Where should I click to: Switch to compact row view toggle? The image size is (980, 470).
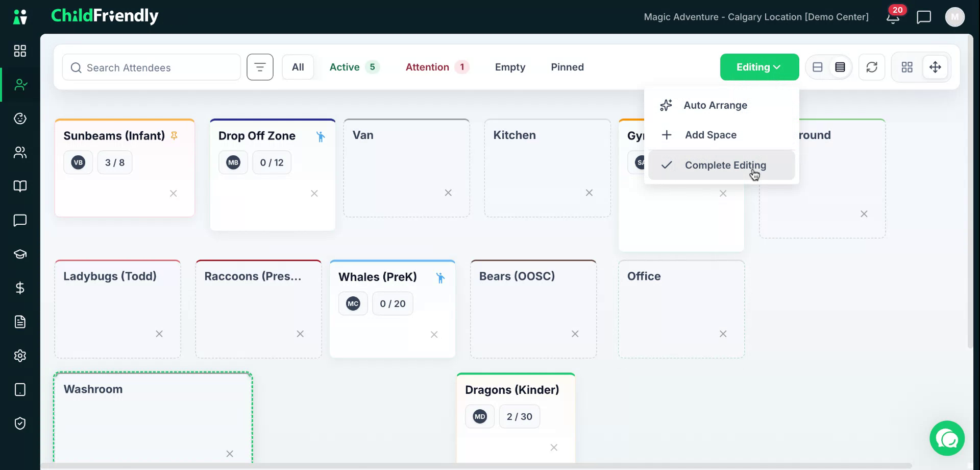(818, 67)
